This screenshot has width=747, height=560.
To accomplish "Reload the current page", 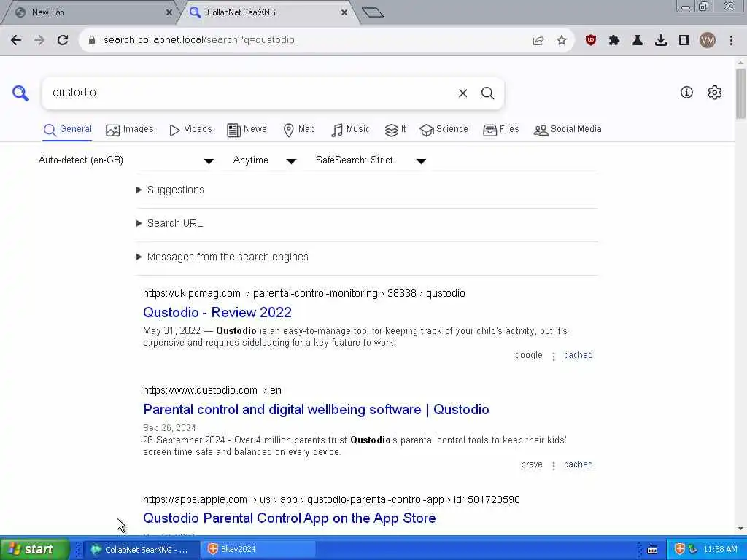I will point(63,40).
